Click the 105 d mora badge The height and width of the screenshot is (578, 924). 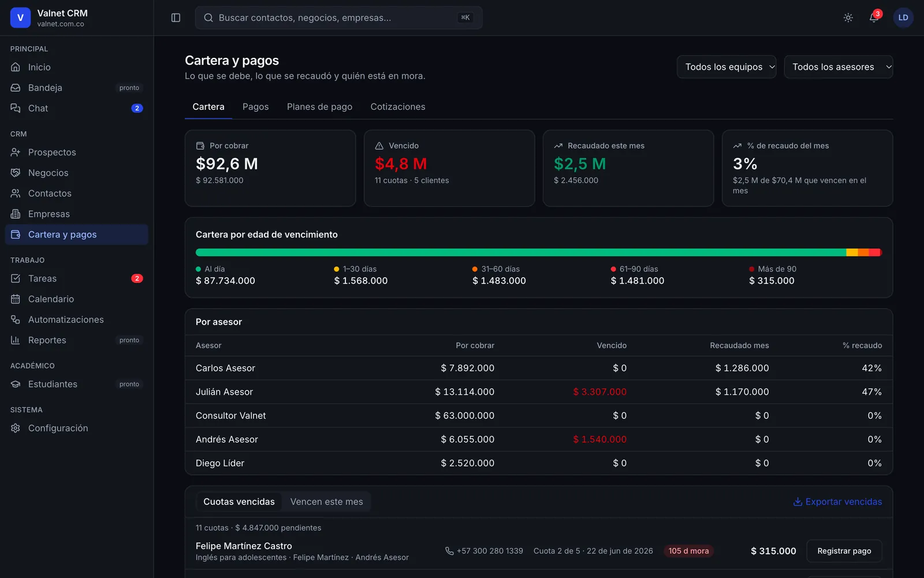(688, 551)
